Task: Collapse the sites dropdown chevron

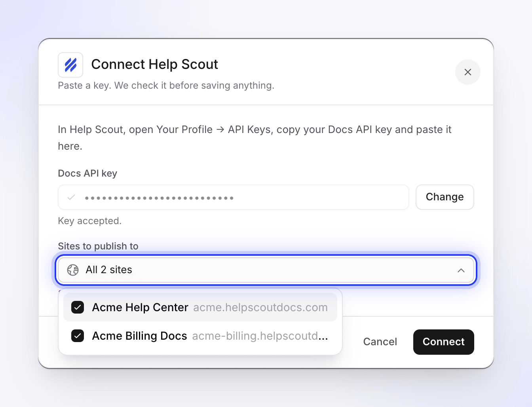Action: click(x=461, y=270)
